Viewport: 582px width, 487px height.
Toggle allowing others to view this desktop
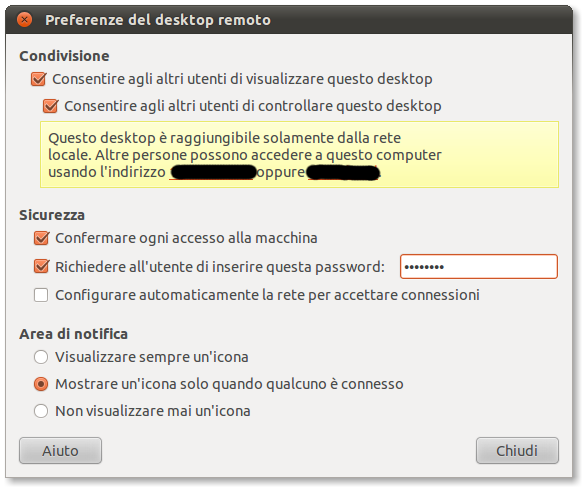[39, 79]
